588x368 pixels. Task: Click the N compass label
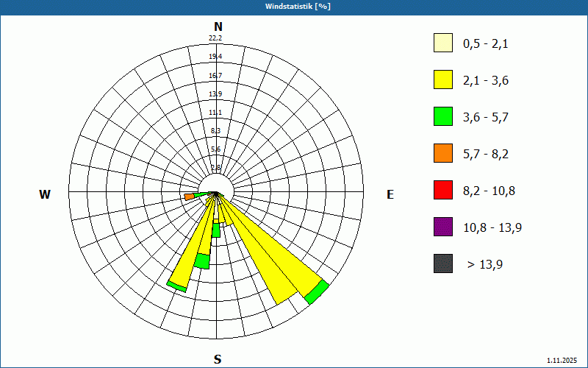click(x=218, y=26)
